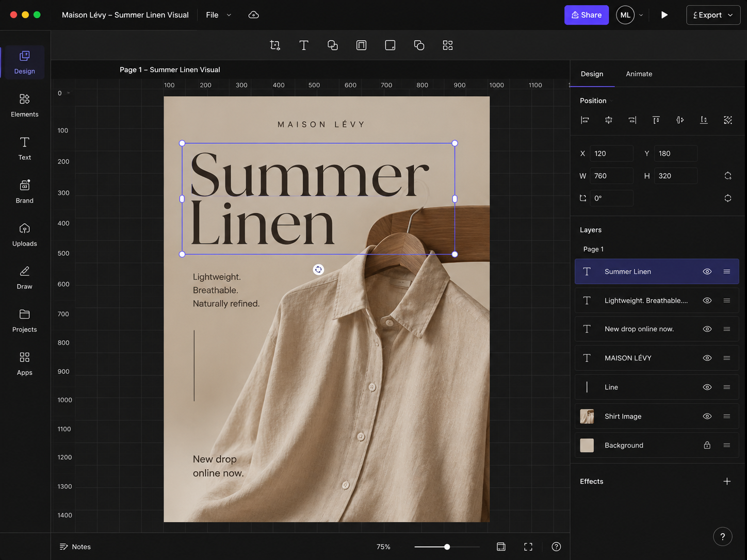Click the X position input field
This screenshot has width=747, height=560.
click(611, 154)
